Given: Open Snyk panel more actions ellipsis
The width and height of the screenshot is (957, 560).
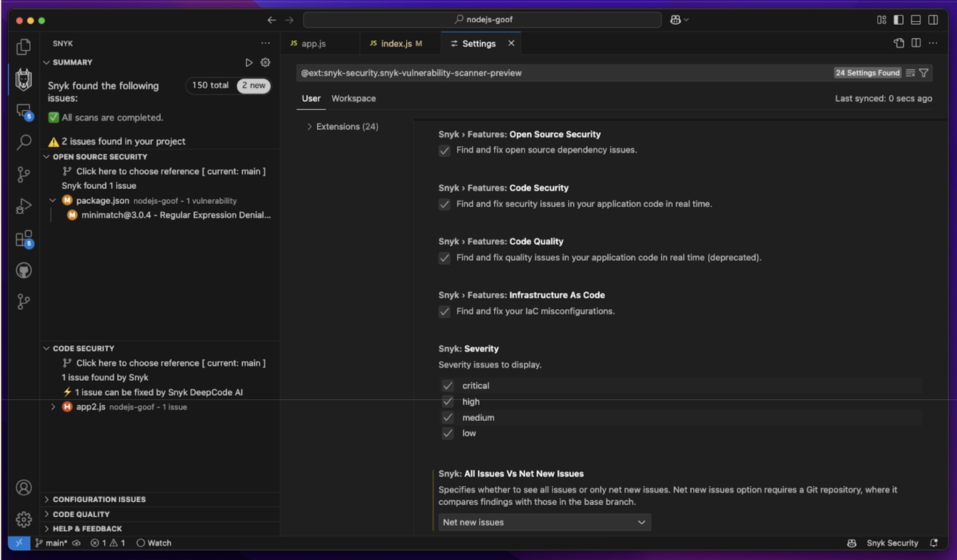Looking at the screenshot, I should 265,43.
